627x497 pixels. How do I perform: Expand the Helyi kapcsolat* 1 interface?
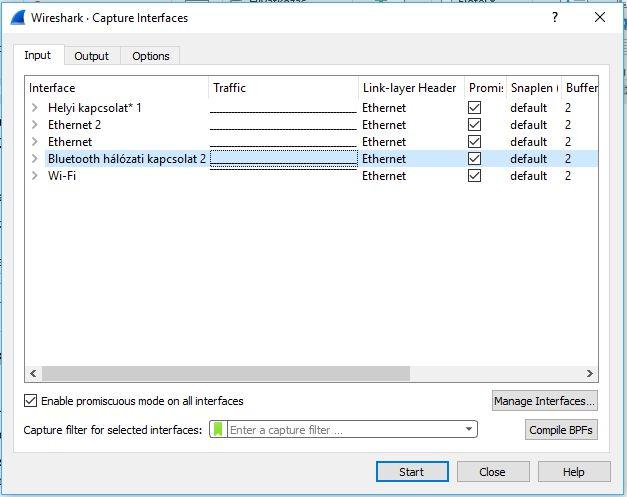[35, 108]
